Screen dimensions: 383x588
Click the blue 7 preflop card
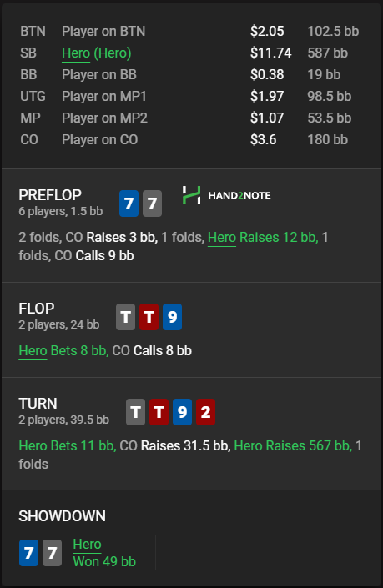tap(129, 204)
